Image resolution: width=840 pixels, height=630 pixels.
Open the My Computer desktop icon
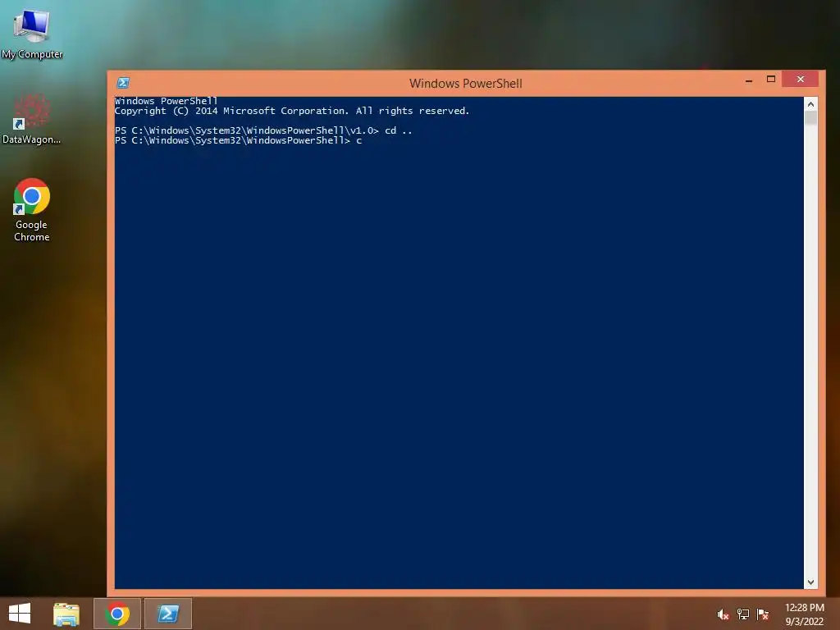click(32, 33)
